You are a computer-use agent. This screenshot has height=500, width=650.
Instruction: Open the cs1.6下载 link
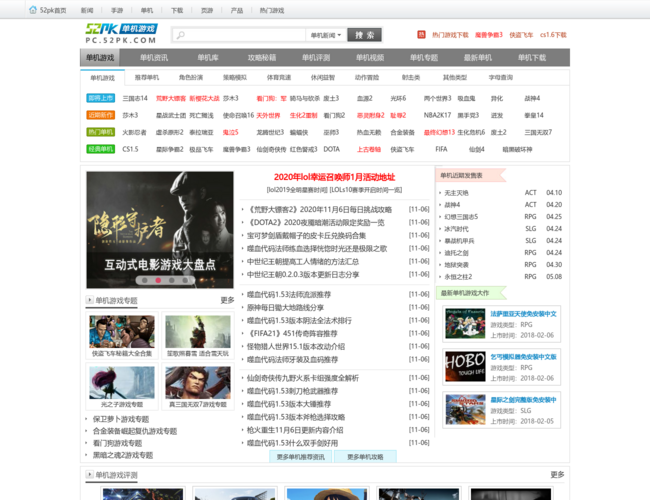pyautogui.click(x=553, y=35)
